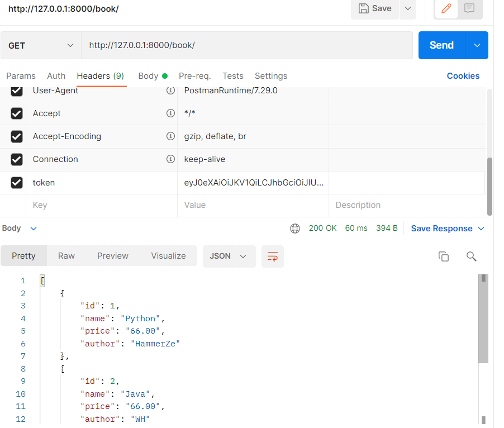Open the request Body tab
Screen dimensions: 504x428
[x=153, y=76]
